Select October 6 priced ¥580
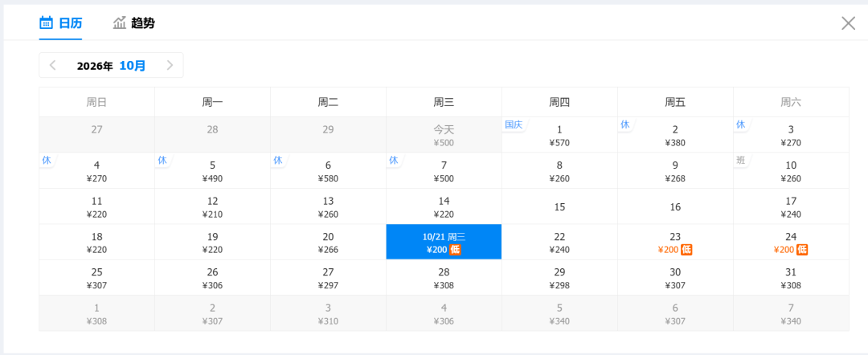Screen dimensions: 868x355 328,171
